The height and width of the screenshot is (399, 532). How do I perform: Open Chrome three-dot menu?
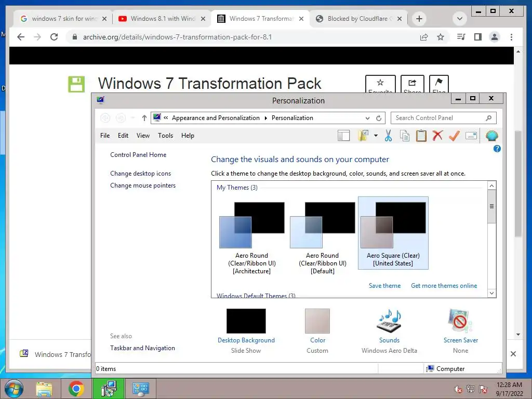(x=511, y=37)
